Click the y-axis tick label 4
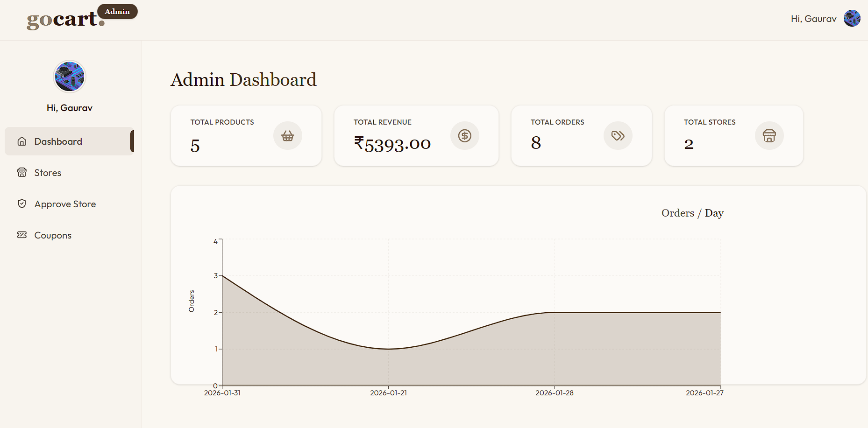Viewport: 868px width, 428px height. pyautogui.click(x=215, y=241)
